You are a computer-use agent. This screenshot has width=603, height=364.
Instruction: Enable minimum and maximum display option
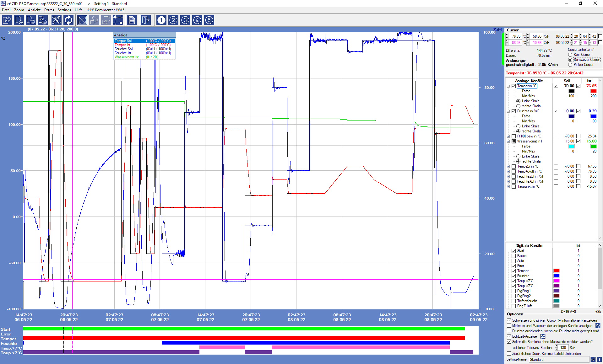pos(509,326)
